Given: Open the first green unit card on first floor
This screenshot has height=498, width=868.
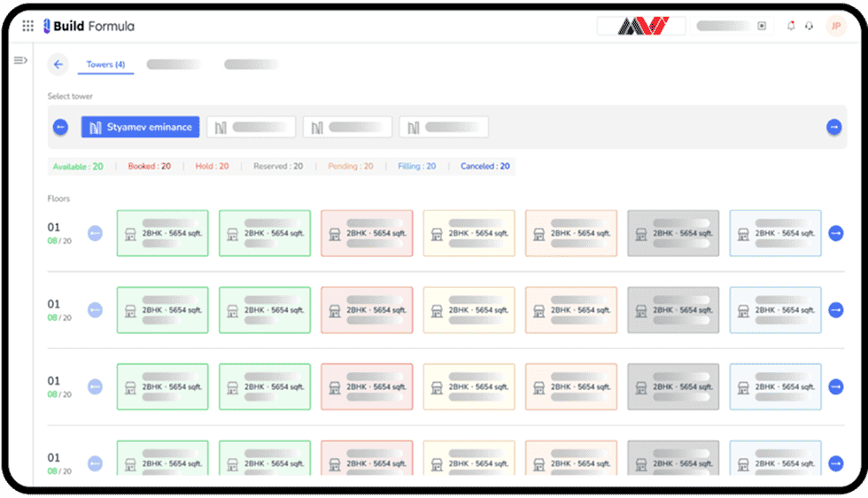Looking at the screenshot, I should click(162, 234).
